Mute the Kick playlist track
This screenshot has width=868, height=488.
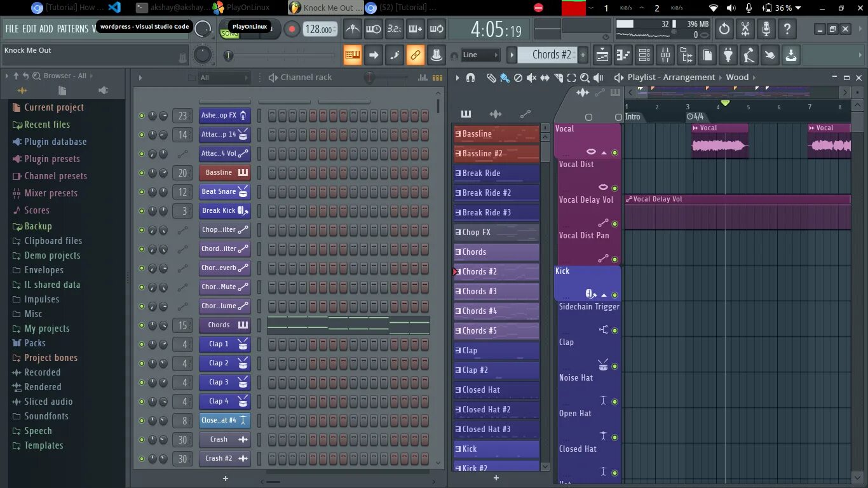coord(614,295)
